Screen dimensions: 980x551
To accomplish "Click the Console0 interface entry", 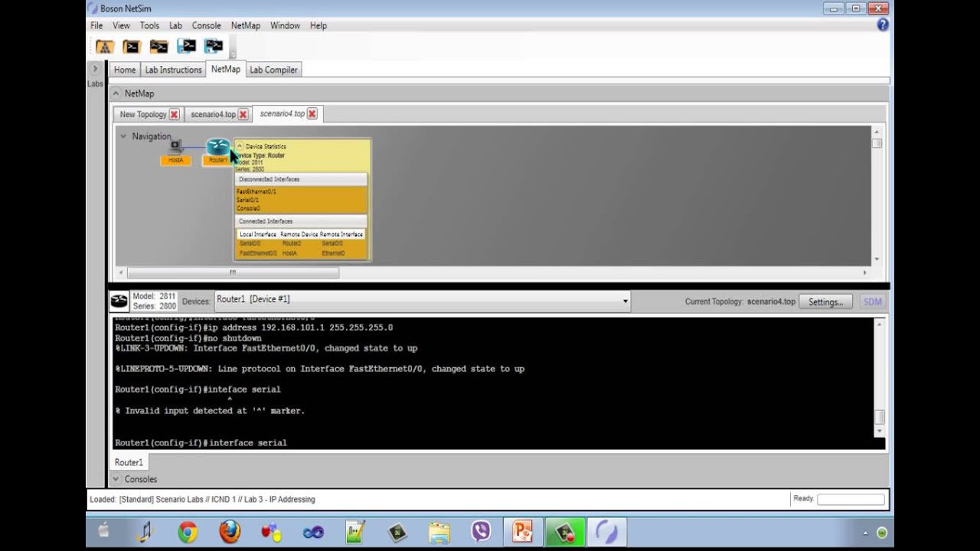I will tap(248, 208).
